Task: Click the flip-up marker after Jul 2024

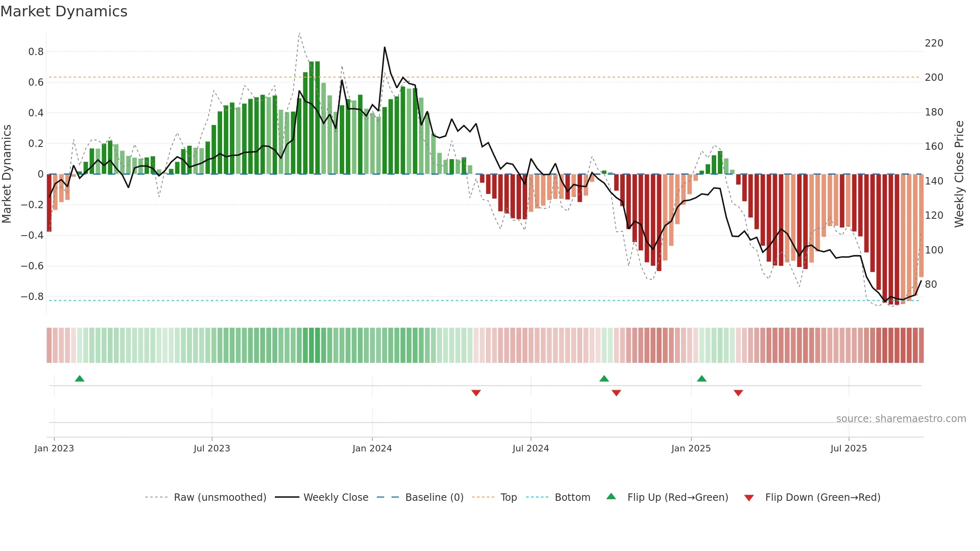Action: 604,379
